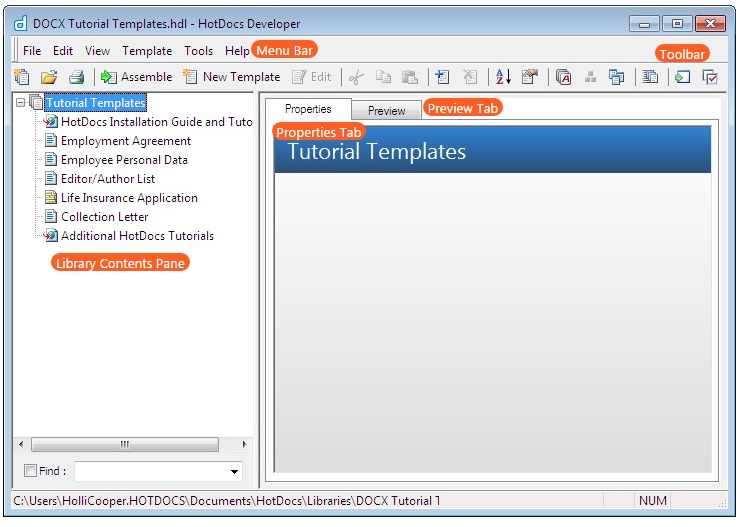741x527 pixels.
Task: Click the NUM status bar indicator
Action: click(x=653, y=501)
